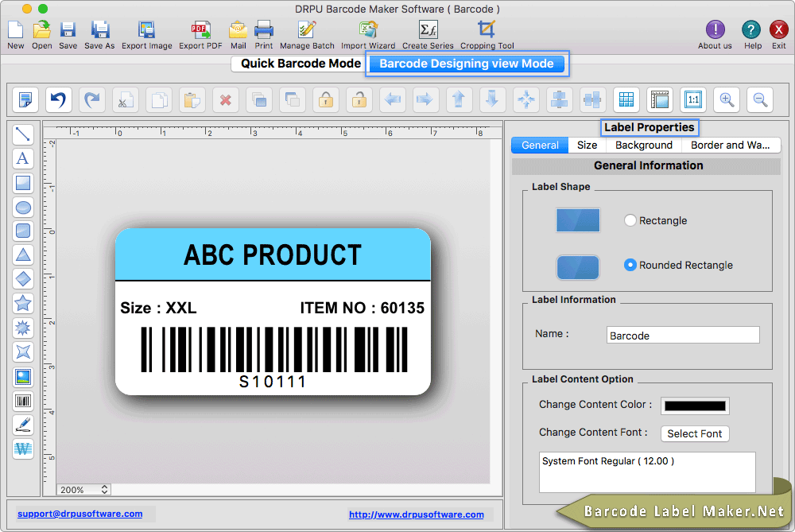The image size is (795, 532).
Task: Open the Background properties tab
Action: [643, 145]
